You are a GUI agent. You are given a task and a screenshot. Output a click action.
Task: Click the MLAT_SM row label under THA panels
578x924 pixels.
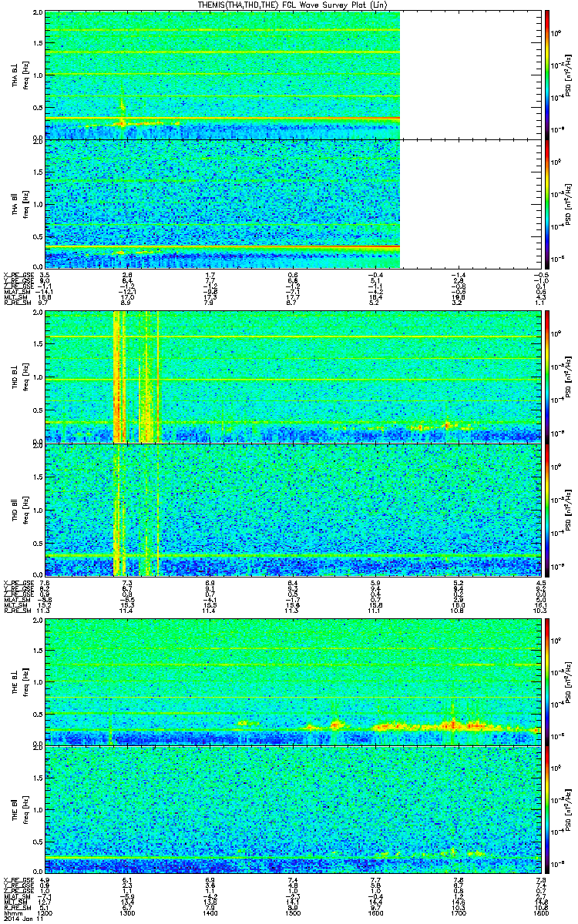point(16,292)
